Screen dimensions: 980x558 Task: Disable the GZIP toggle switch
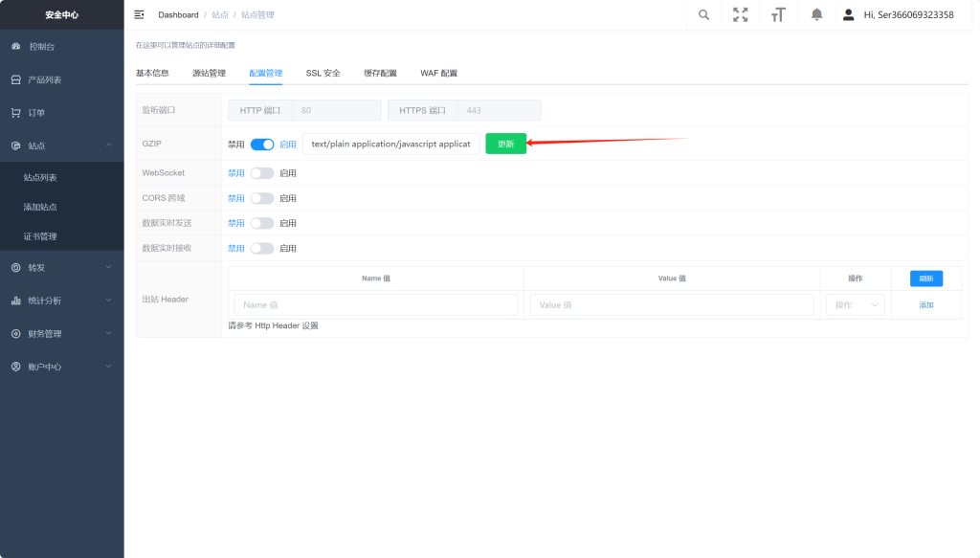point(262,145)
